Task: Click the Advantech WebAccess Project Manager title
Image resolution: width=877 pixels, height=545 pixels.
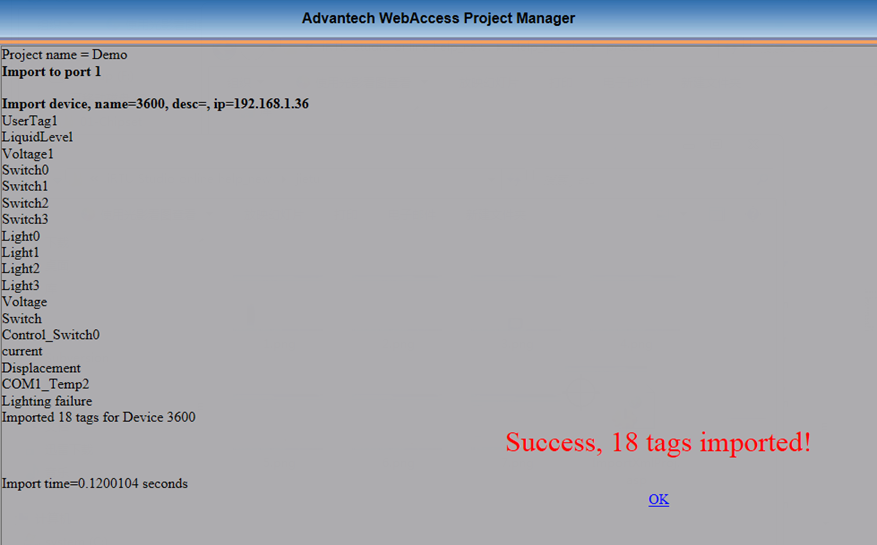Action: 438,18
